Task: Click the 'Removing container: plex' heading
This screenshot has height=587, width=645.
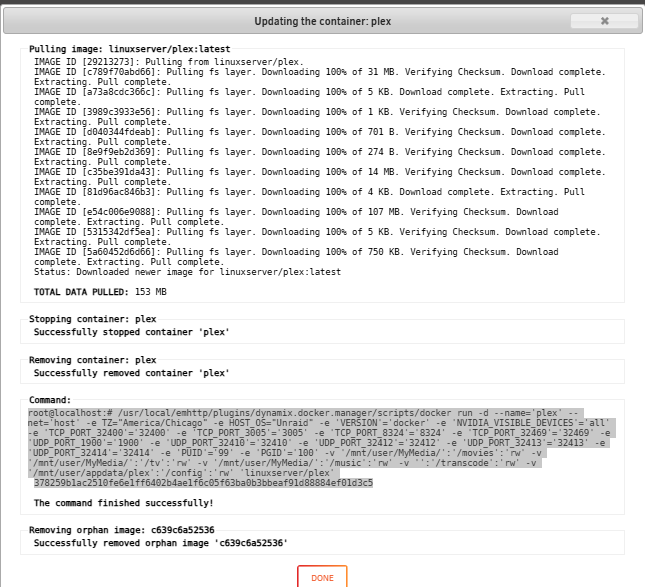Action: [93, 360]
